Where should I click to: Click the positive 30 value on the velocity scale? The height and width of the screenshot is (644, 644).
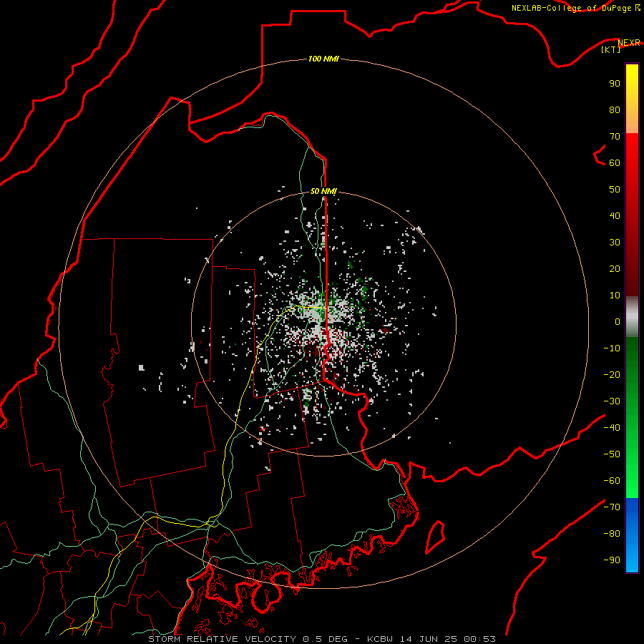point(615,243)
